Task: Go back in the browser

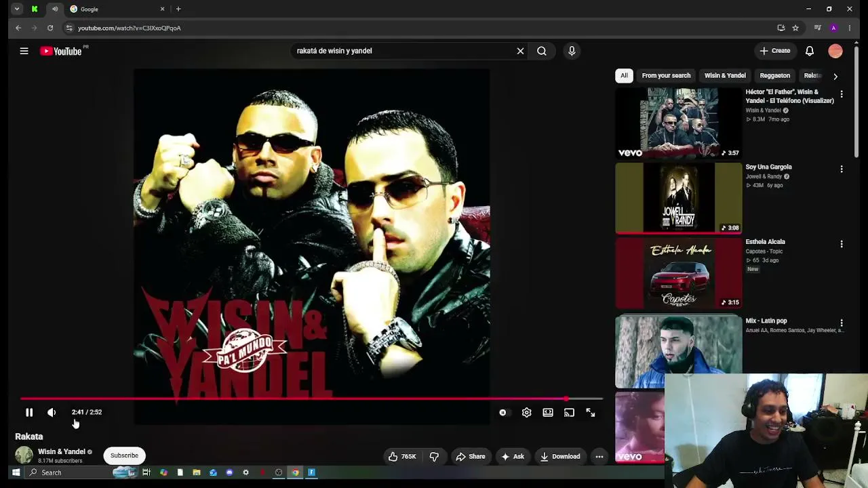Action: pos(18,28)
